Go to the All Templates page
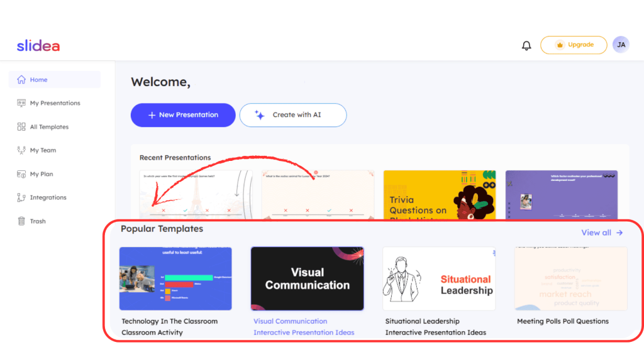This screenshot has width=644, height=362. [49, 127]
